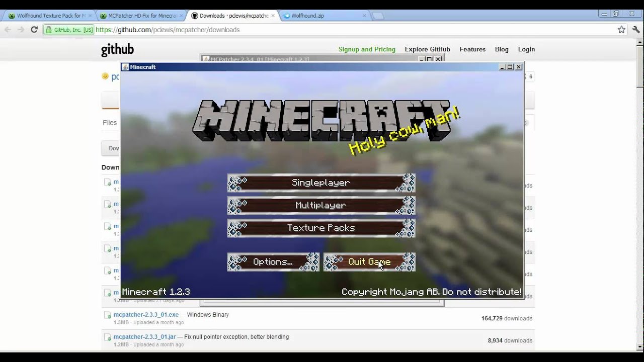This screenshot has height=362, width=644.
Task: Open Minecraft Options...
Action: pyautogui.click(x=273, y=262)
